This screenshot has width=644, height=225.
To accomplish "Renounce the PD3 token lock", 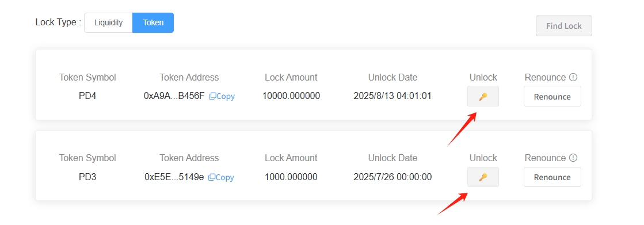I will pyautogui.click(x=552, y=177).
